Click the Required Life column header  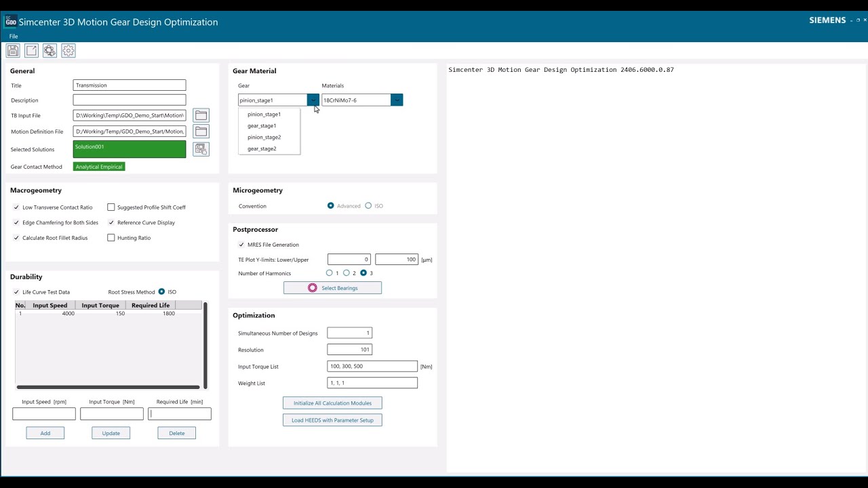(x=151, y=306)
